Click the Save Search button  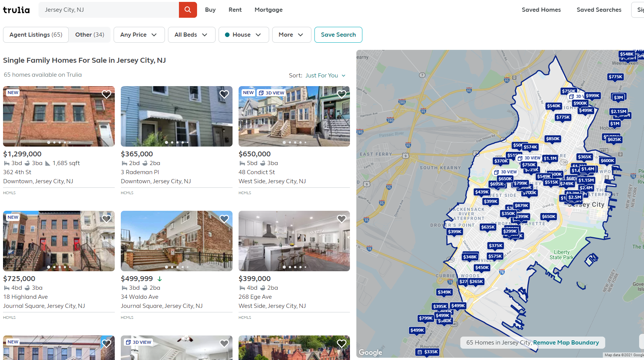[x=338, y=35]
